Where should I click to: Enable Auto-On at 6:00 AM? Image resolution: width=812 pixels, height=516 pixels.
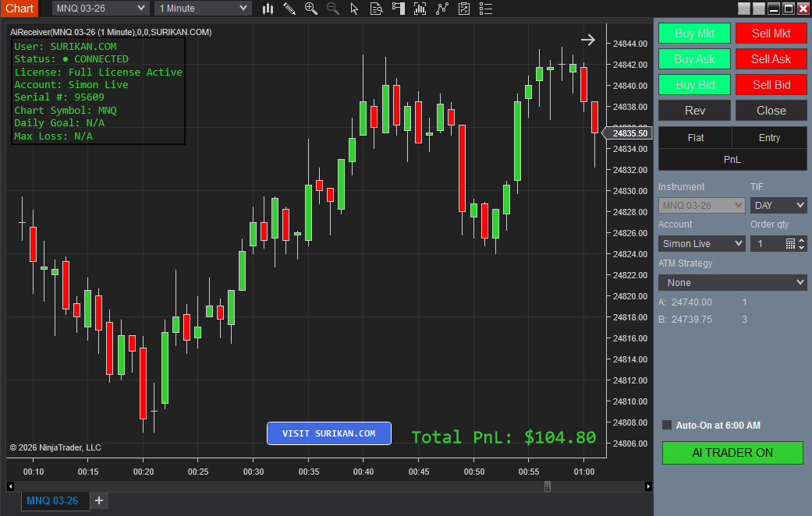[667, 425]
